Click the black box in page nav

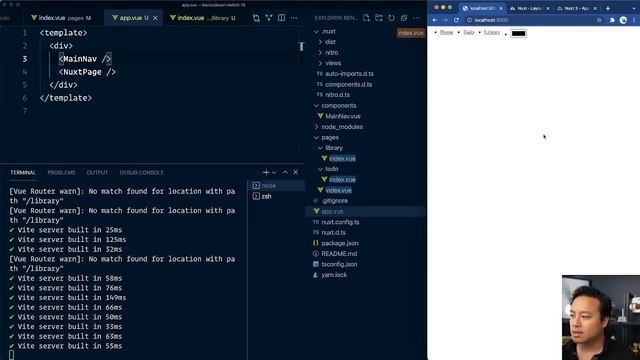518,33
